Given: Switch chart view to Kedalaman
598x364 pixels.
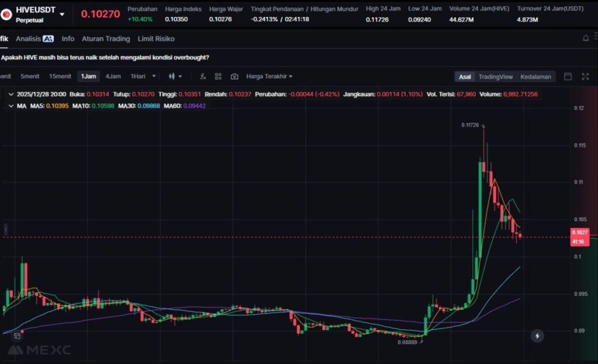Looking at the screenshot, I should [x=536, y=76].
